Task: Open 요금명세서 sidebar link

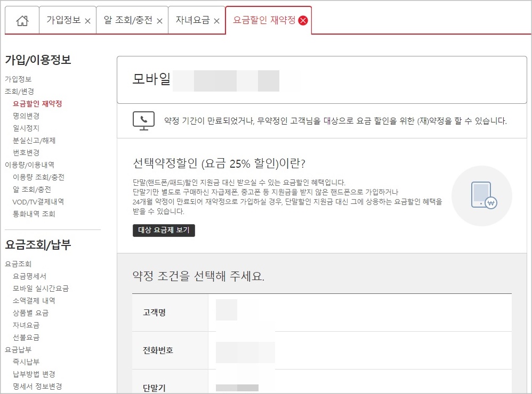Action: coord(29,276)
